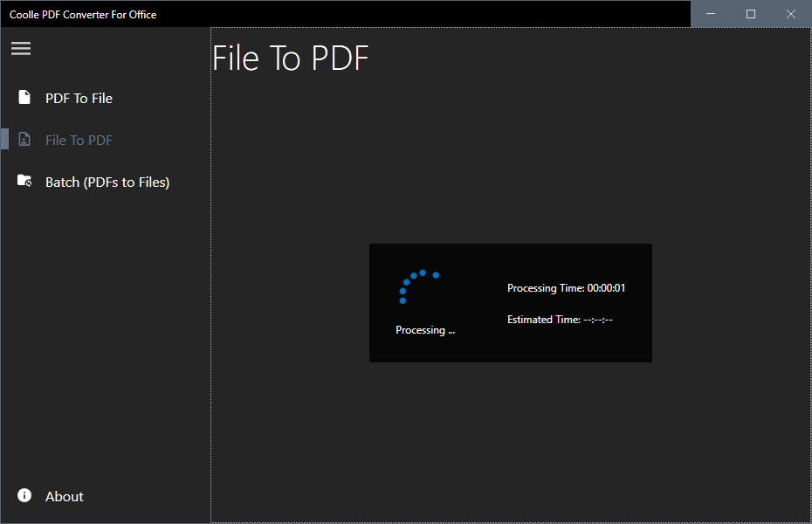Open the hamburger navigation menu
This screenshot has height=524, width=812.
21,48
